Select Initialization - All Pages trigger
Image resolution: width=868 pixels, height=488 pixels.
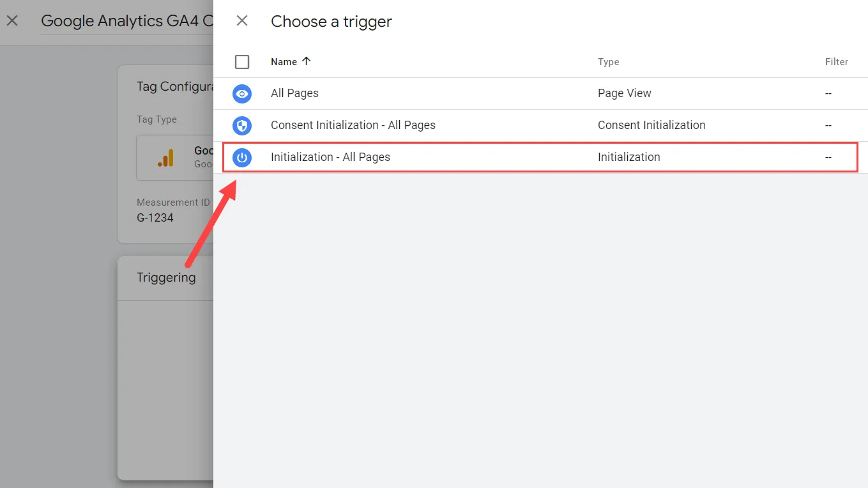coord(330,157)
